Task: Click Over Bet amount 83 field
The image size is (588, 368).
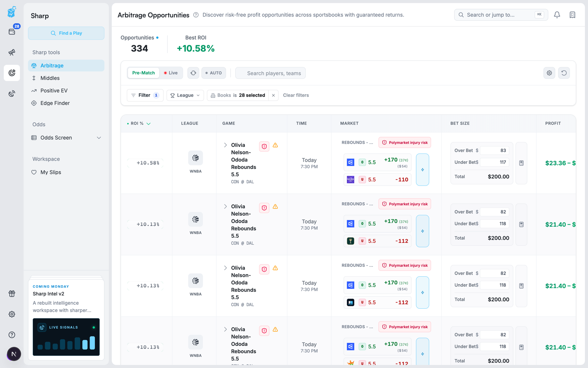Action: (495, 151)
